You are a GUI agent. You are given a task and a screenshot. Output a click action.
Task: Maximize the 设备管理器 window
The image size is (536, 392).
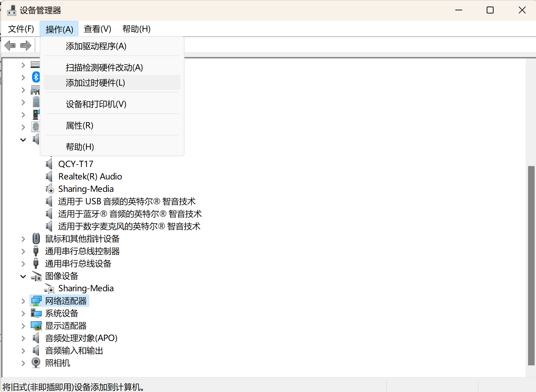(490, 10)
